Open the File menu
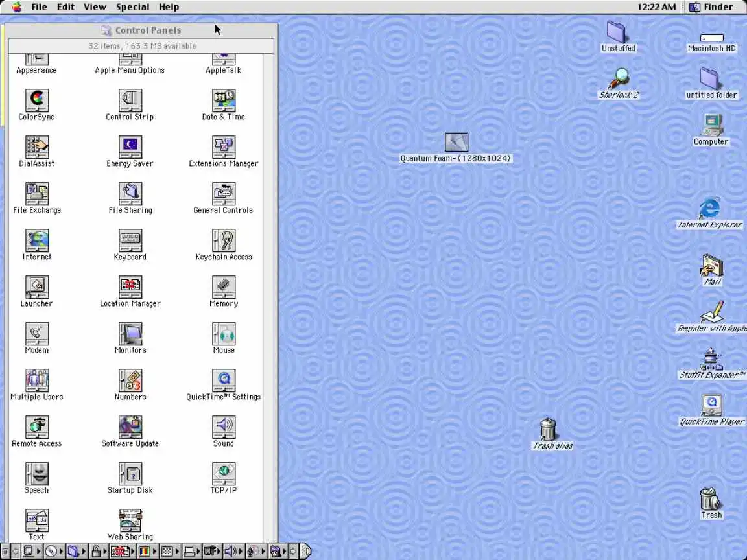This screenshot has height=560, width=747. point(39,6)
